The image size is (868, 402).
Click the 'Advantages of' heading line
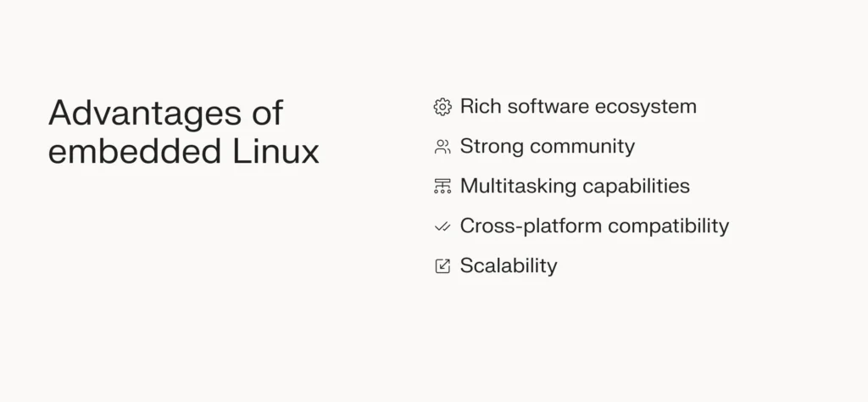click(166, 113)
